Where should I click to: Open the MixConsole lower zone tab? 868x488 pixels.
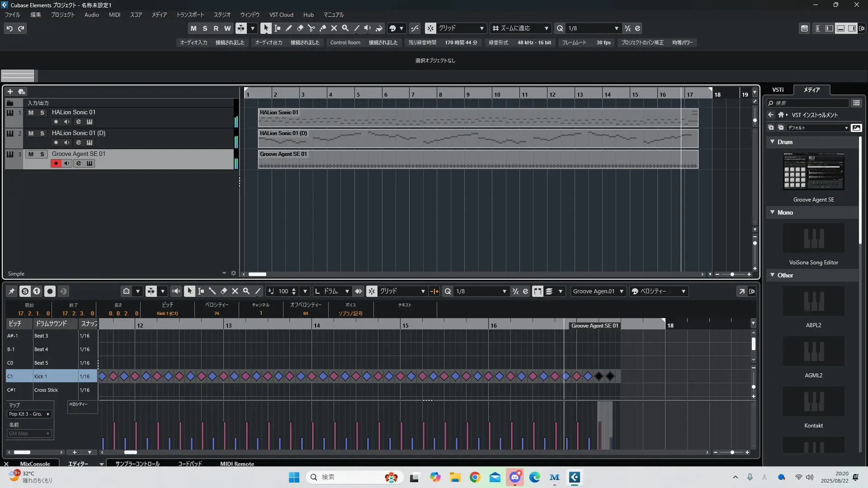[x=35, y=464]
